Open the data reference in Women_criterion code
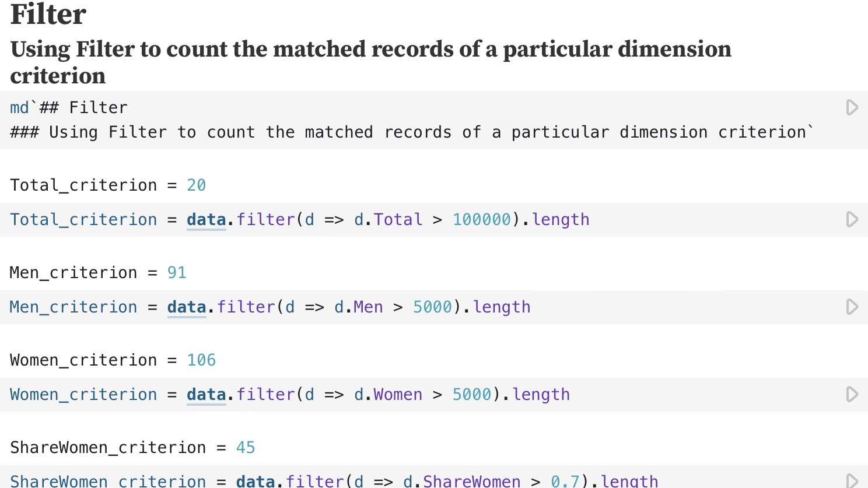This screenshot has height=488, width=868. (206, 395)
